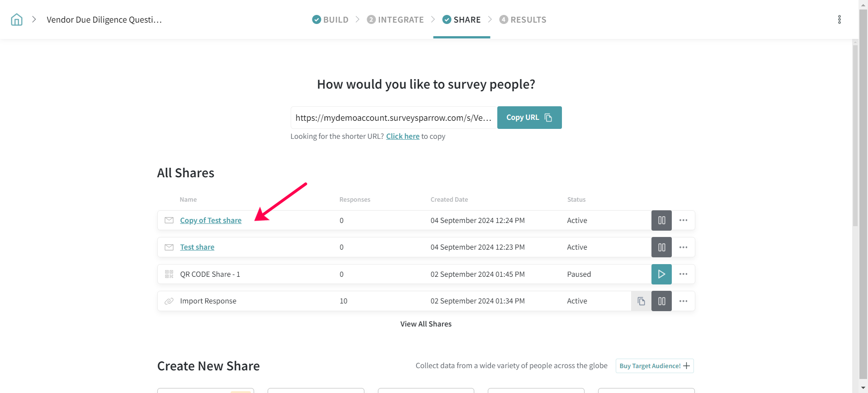The width and height of the screenshot is (868, 393).
Task: Click Buy Target Audience button
Action: pos(654,366)
